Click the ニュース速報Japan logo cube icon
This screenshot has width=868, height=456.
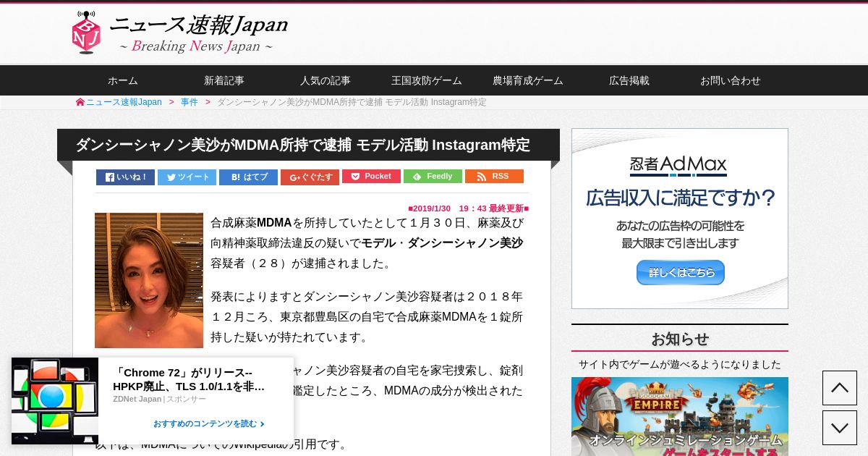pyautogui.click(x=86, y=33)
